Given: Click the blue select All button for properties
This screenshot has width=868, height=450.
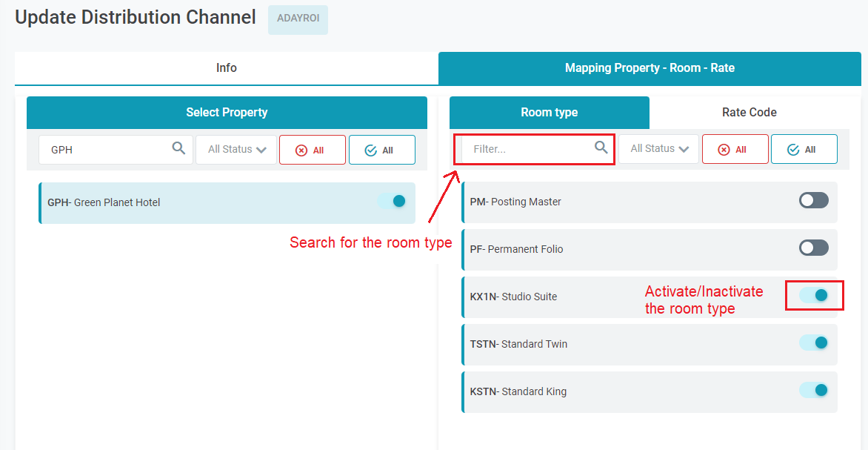Looking at the screenshot, I should click(x=381, y=150).
